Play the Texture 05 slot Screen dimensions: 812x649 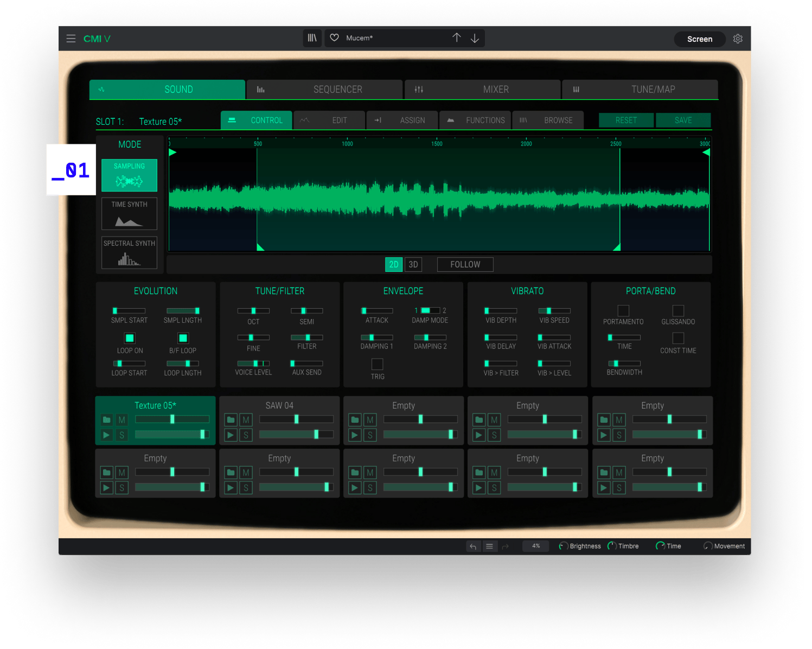(x=107, y=435)
